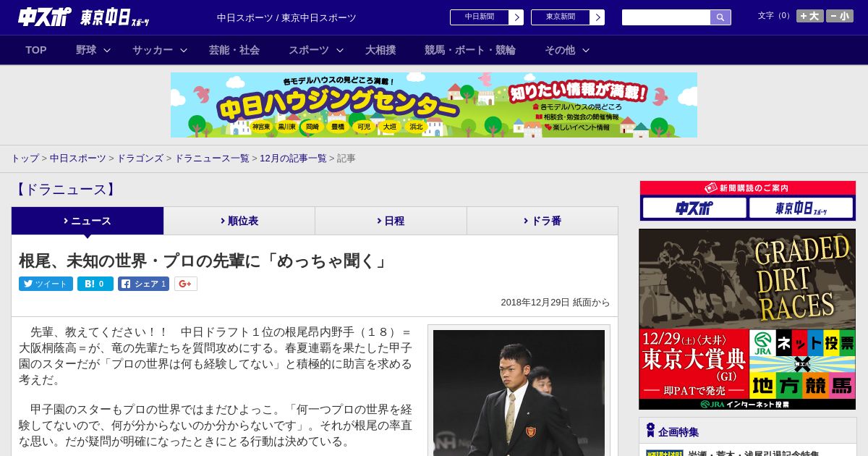Click arrow beside 東京新聞 button
Image resolution: width=868 pixels, height=456 pixels.
597,17
